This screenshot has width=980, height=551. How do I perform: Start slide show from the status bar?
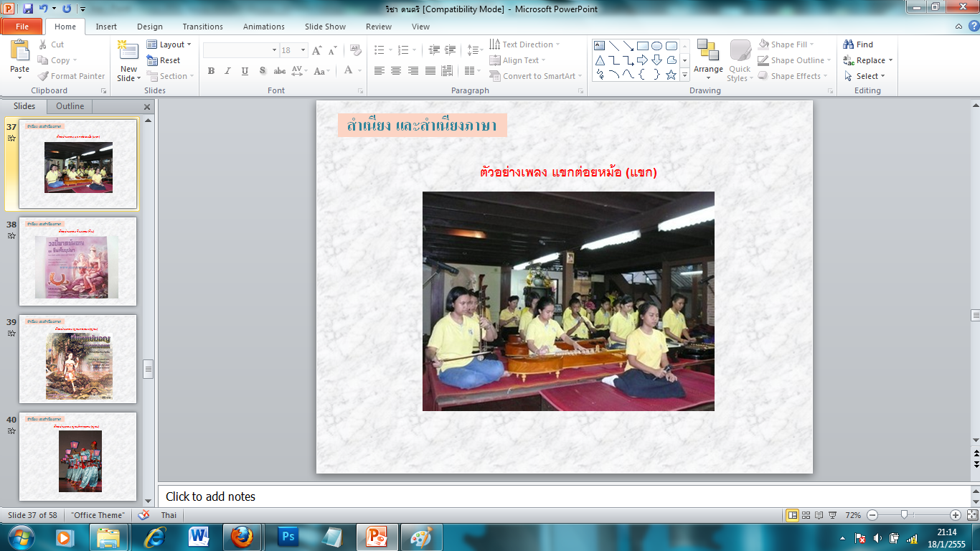pos(832,515)
